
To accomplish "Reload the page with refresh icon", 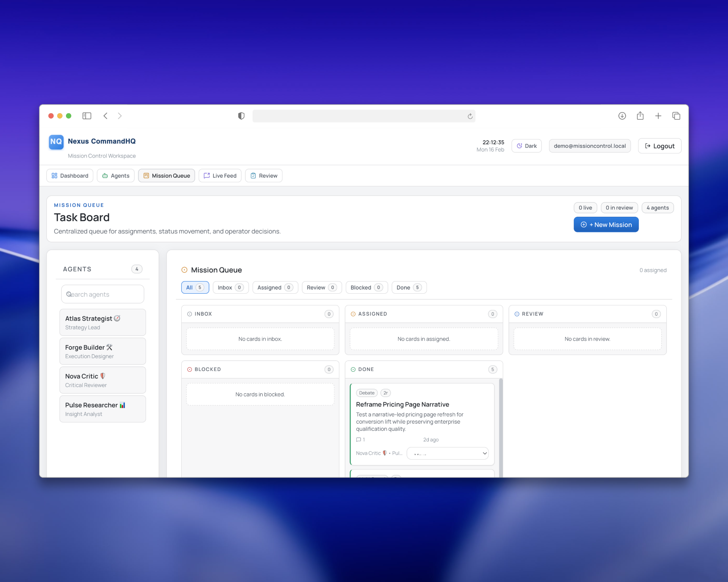I will (470, 116).
